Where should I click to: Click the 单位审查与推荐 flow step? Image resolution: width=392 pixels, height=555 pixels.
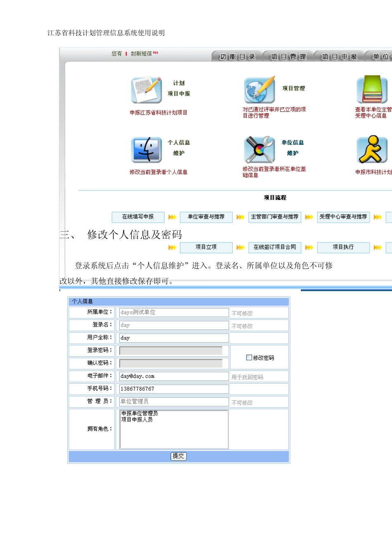tap(206, 217)
